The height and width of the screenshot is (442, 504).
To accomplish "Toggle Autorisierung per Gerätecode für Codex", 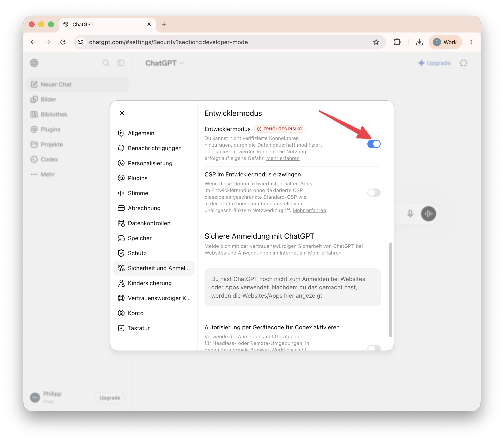I will [374, 347].
